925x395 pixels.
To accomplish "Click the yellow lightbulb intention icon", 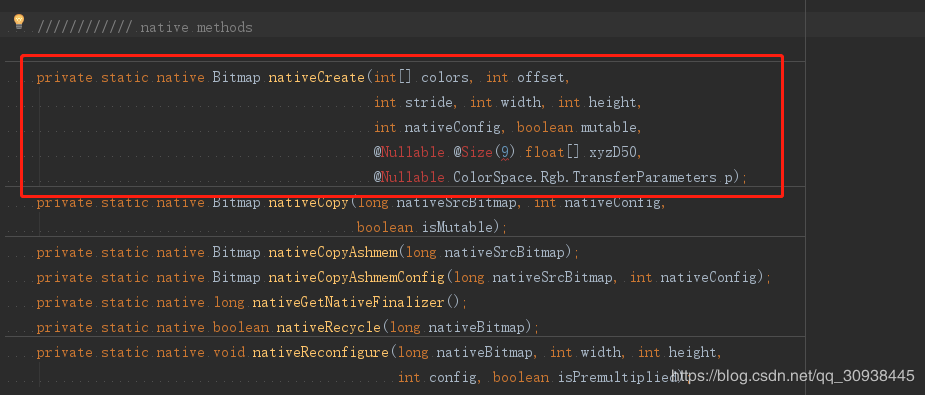I will click(x=19, y=22).
